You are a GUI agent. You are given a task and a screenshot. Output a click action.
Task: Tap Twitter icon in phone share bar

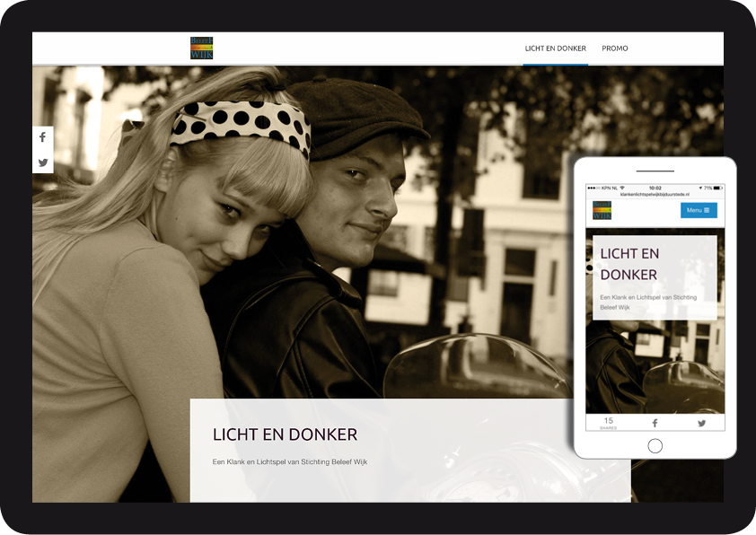pos(701,423)
